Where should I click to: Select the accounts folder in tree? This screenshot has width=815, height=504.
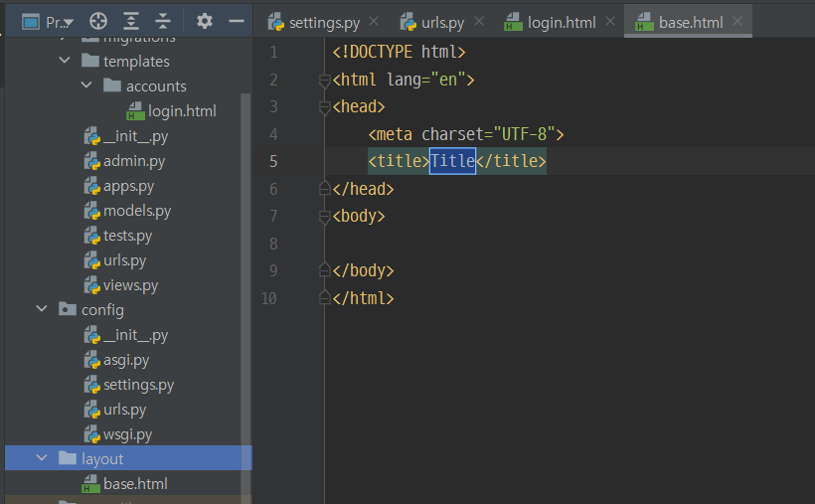[x=156, y=85]
